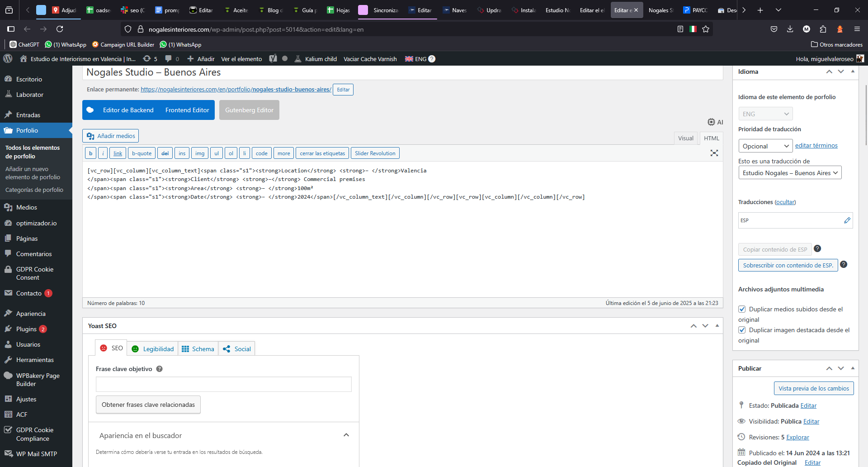Screen dimensions: 868x467
Task: Open the browser downloads icon
Action: click(790, 29)
